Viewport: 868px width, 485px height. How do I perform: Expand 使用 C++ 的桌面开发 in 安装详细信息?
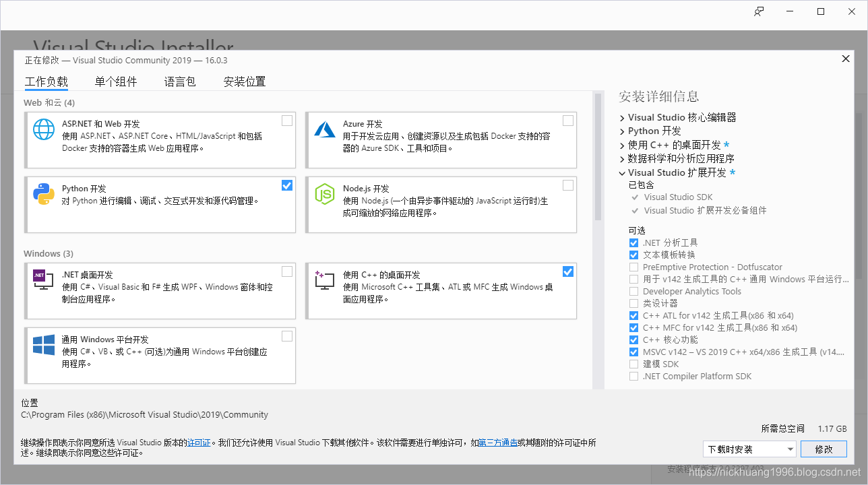click(x=622, y=145)
